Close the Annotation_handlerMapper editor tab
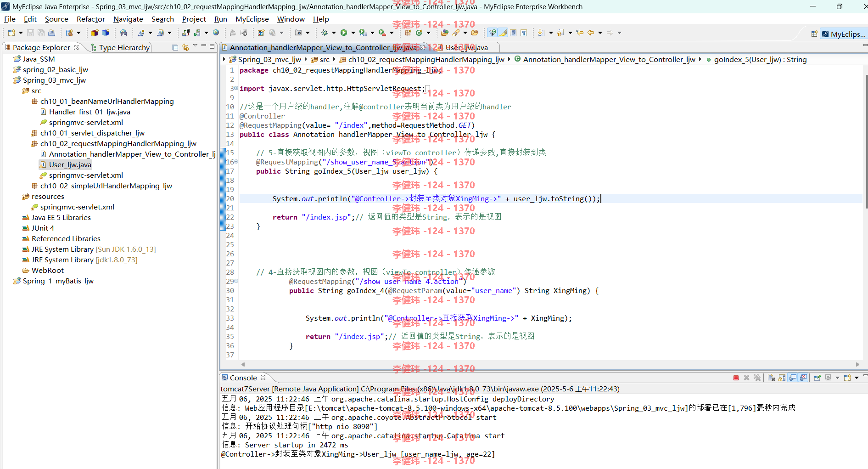The image size is (868, 469). pos(423,47)
